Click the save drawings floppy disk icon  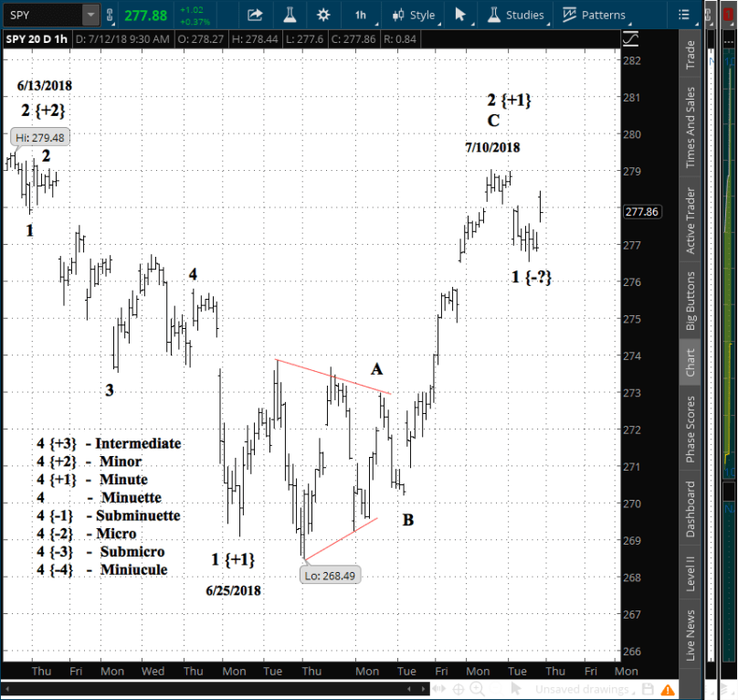click(x=647, y=689)
